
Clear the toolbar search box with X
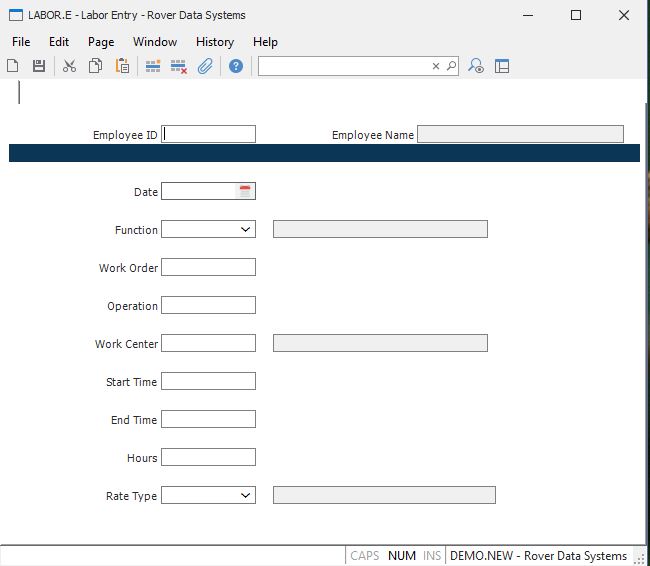(436, 66)
